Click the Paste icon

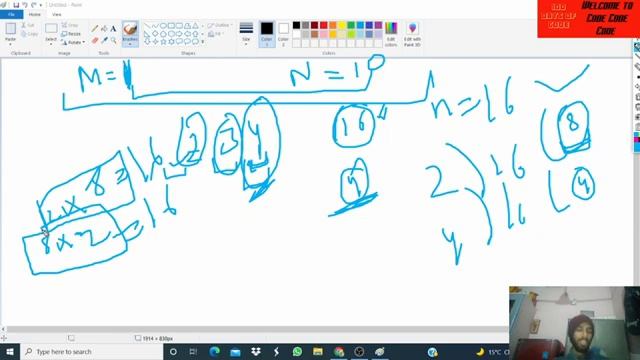[x=11, y=29]
